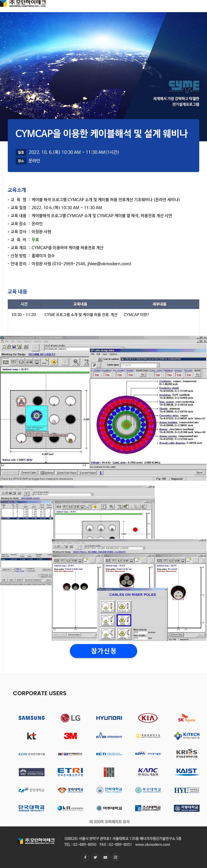Click the KRISS logo

click(187, 754)
